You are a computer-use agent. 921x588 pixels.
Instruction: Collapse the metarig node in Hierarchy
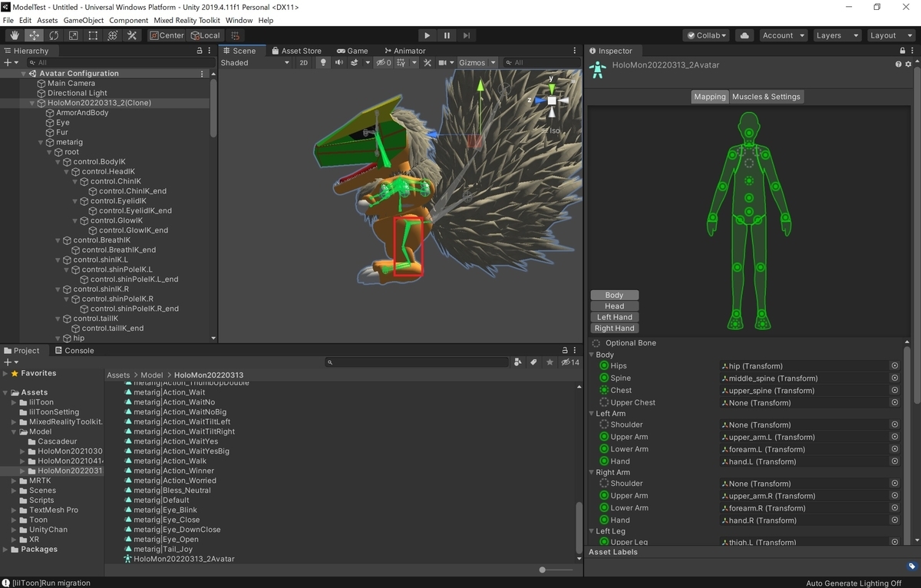[42, 142]
